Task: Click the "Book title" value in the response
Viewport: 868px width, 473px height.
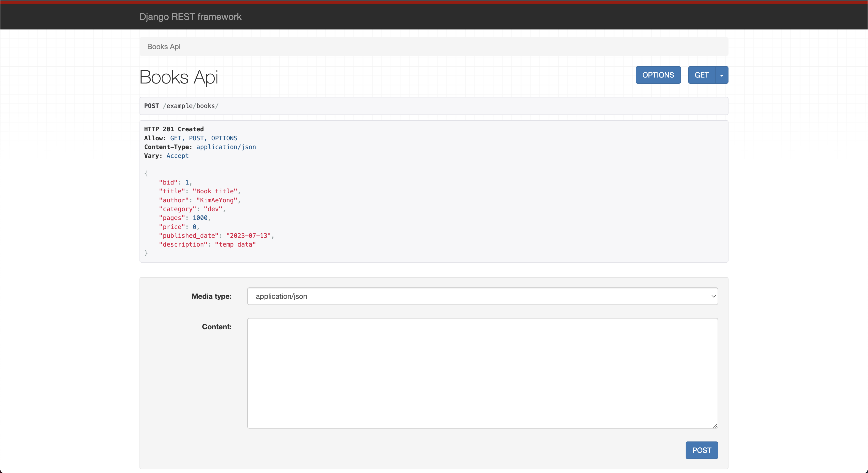Action: [215, 191]
